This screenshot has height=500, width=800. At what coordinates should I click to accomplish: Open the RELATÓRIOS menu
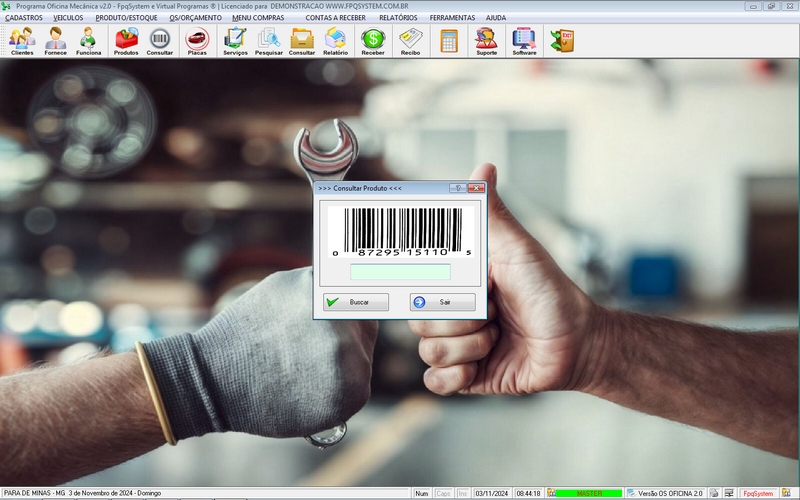pyautogui.click(x=398, y=18)
